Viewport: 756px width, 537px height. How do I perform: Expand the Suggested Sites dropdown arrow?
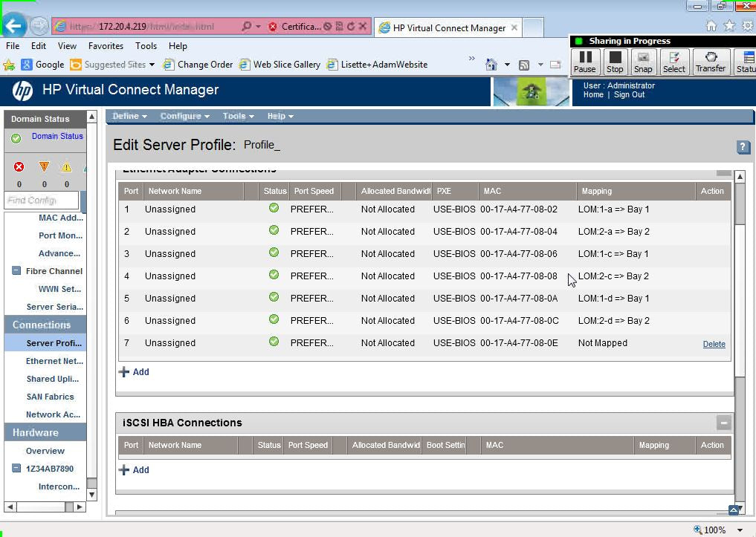coord(152,65)
